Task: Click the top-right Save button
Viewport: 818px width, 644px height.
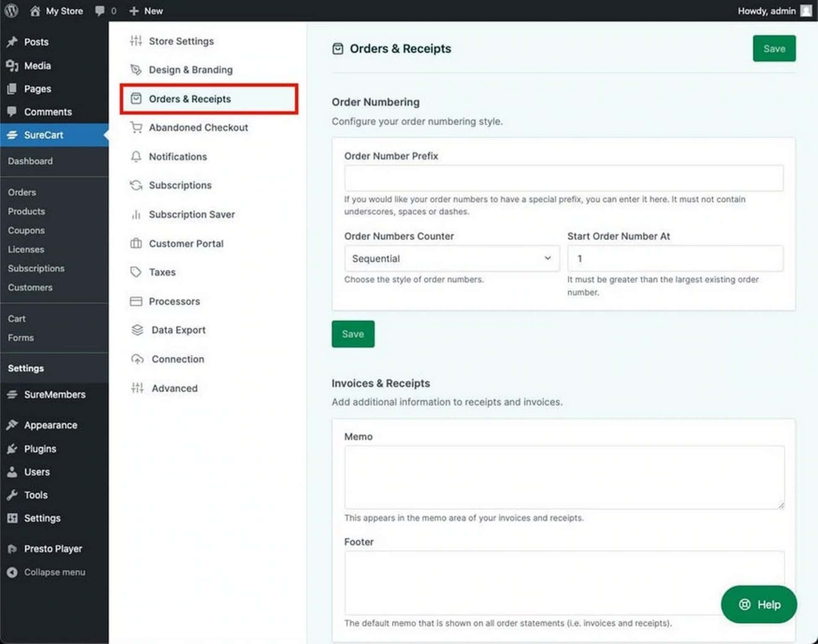Action: 774,48
